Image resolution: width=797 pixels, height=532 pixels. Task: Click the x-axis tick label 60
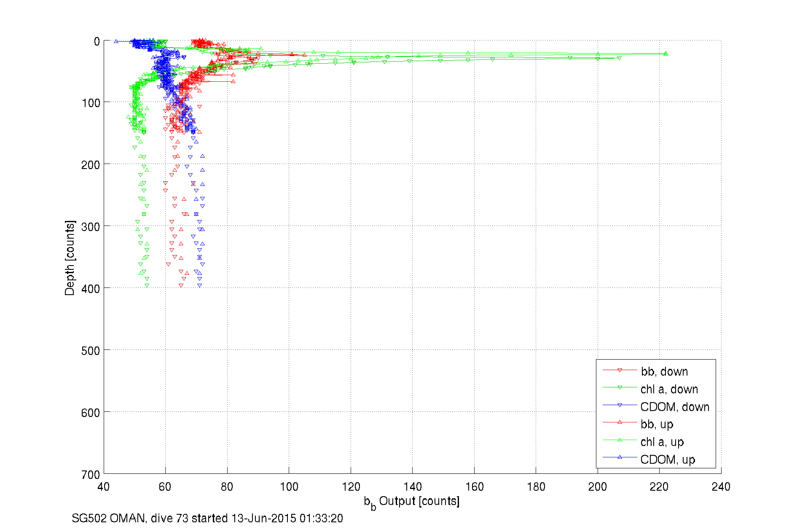[x=165, y=487]
